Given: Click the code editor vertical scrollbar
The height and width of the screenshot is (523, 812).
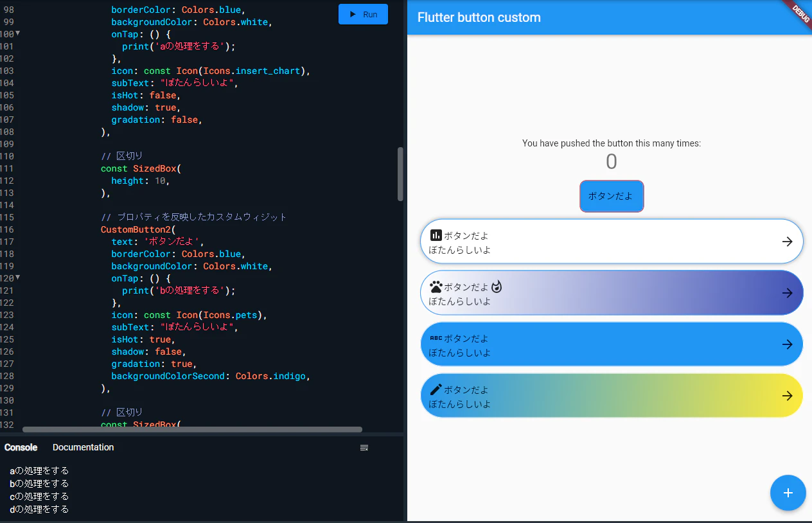Looking at the screenshot, I should (400, 174).
